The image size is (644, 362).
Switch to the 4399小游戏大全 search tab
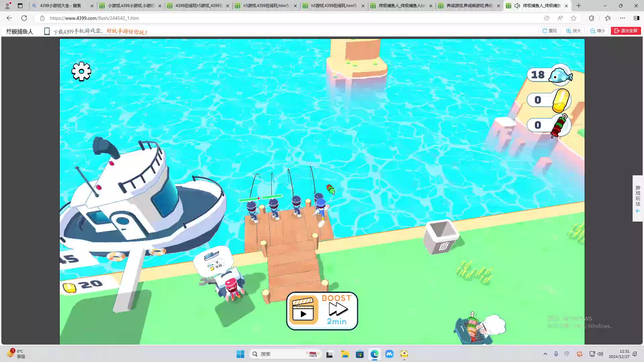(60, 6)
